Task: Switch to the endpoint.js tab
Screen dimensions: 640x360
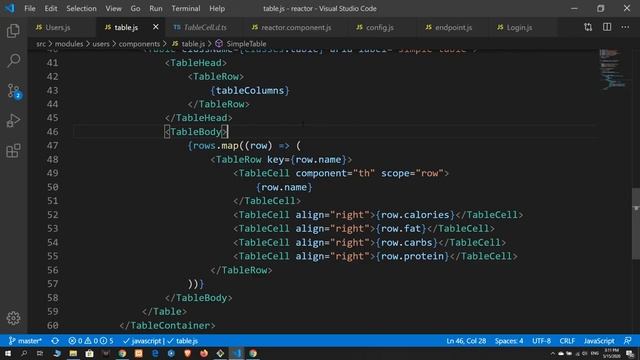Action: tap(453, 27)
